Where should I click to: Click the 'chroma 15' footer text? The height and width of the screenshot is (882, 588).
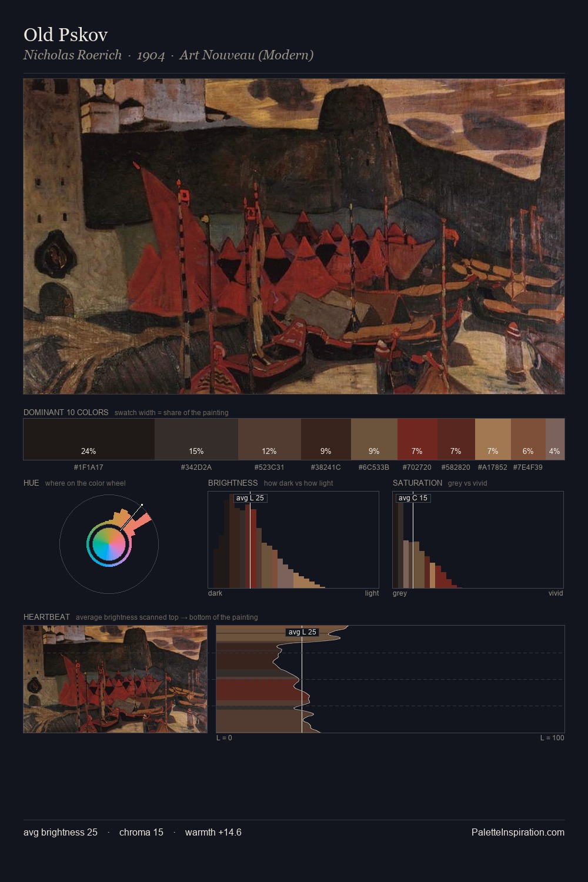coord(141,832)
